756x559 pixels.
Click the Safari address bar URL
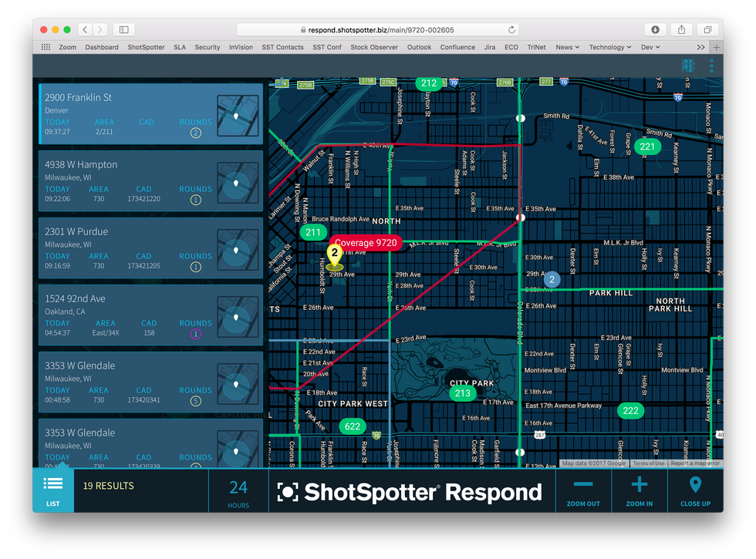[x=377, y=30]
